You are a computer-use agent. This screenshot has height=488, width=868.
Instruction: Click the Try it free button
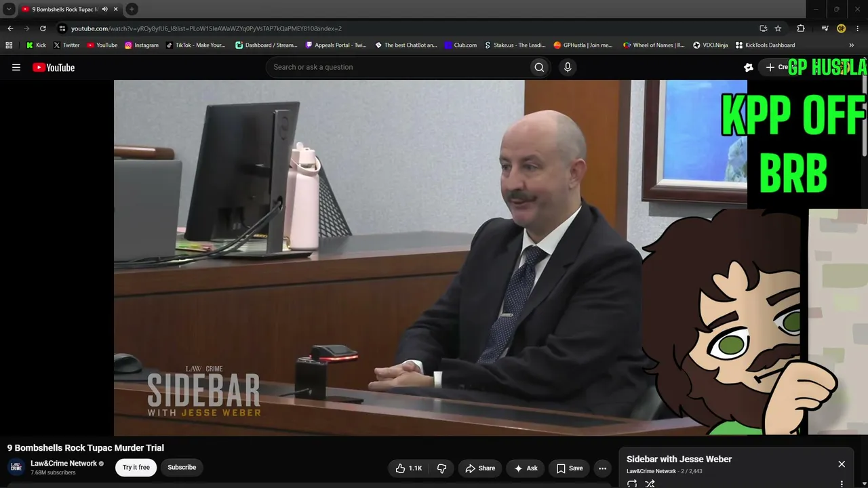[136, 468]
